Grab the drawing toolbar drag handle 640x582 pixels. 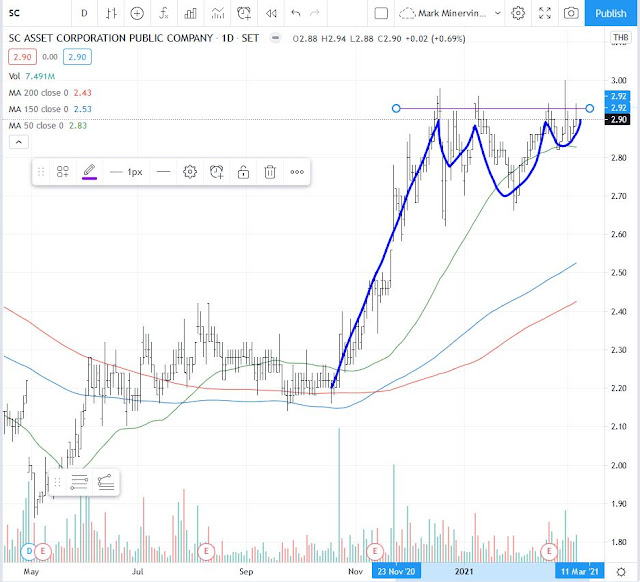click(x=41, y=172)
